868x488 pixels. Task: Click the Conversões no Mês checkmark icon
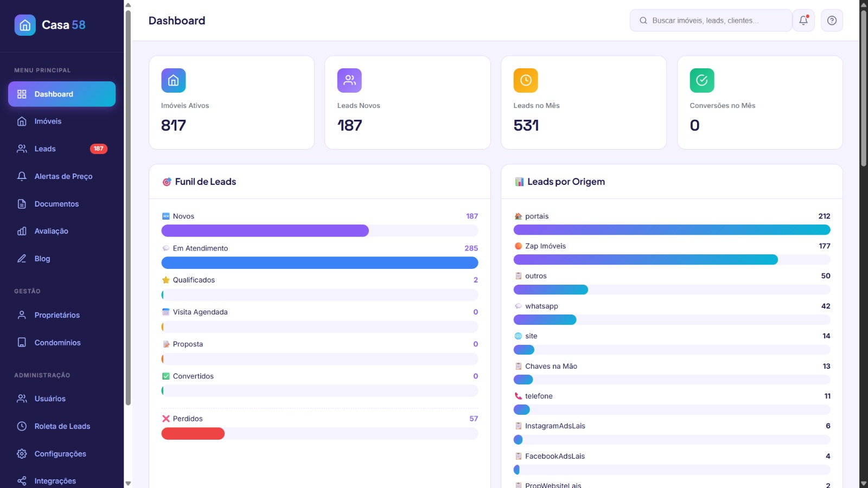pos(701,81)
